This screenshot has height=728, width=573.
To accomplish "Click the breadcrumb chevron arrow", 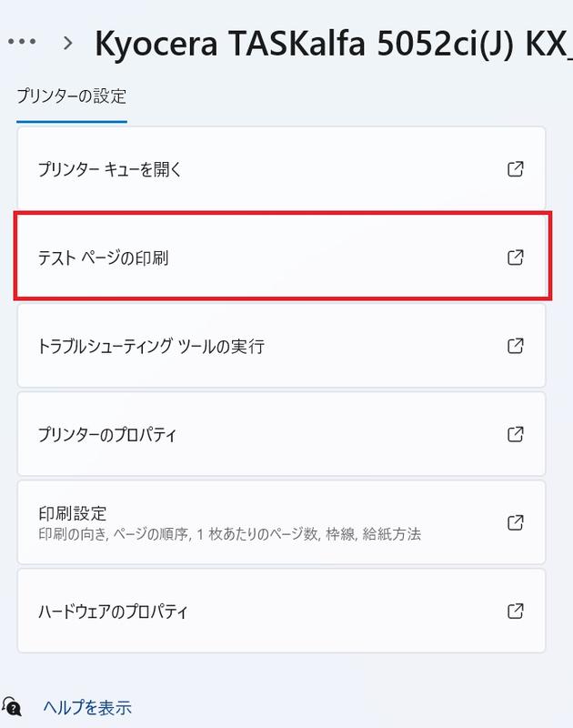I will coord(68,42).
